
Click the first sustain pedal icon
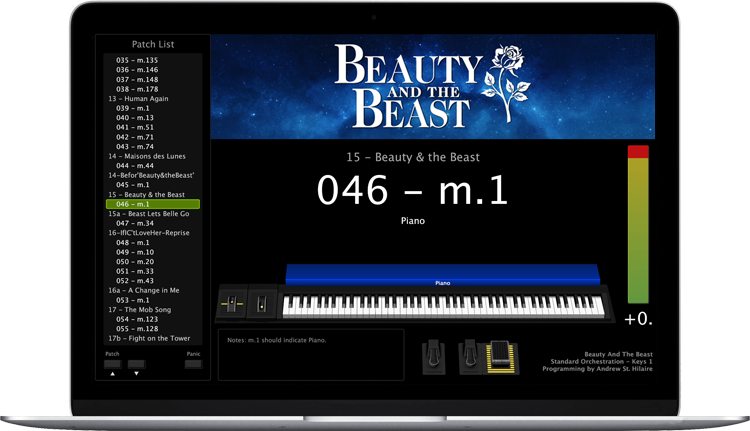433,357
